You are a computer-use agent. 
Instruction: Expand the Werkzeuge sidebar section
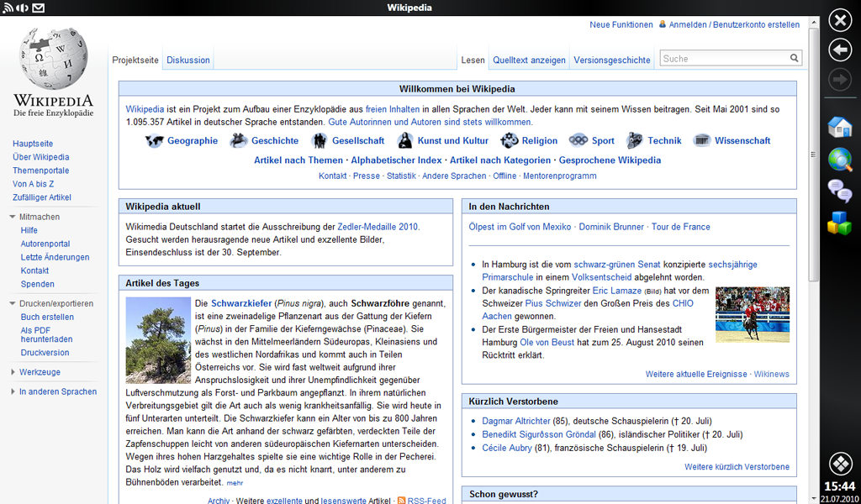click(13, 372)
